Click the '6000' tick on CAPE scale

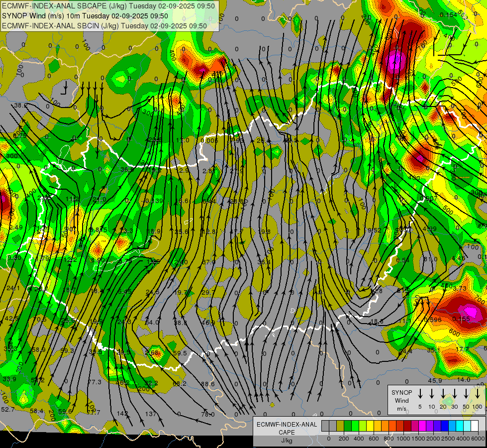479,439
